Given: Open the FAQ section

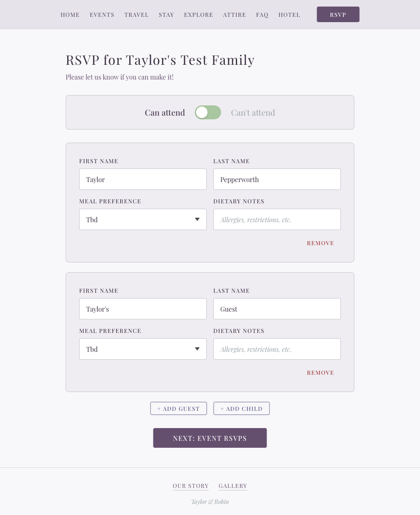Looking at the screenshot, I should 262,15.
